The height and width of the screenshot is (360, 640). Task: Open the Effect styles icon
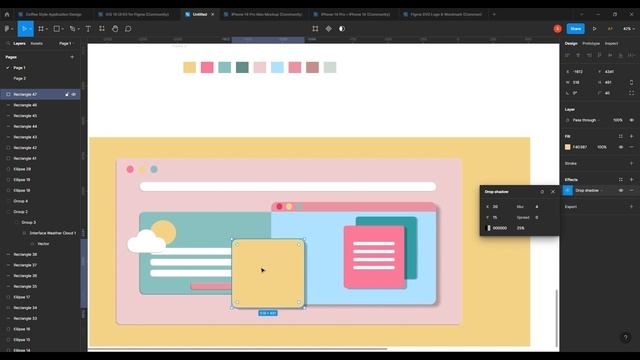(621, 180)
